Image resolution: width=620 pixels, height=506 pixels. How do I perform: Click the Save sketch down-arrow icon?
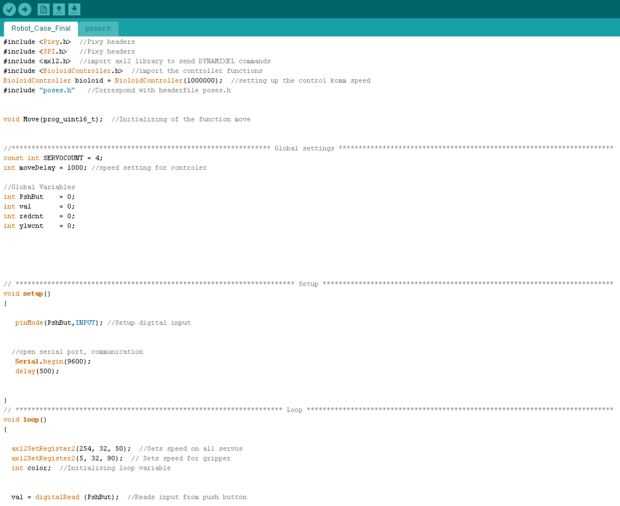[x=74, y=9]
